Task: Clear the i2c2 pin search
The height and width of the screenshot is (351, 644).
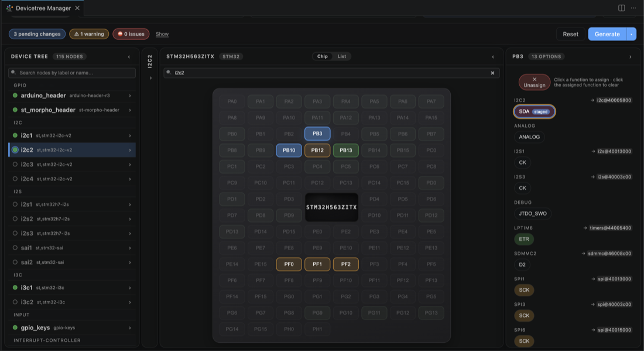Action: (x=492, y=73)
